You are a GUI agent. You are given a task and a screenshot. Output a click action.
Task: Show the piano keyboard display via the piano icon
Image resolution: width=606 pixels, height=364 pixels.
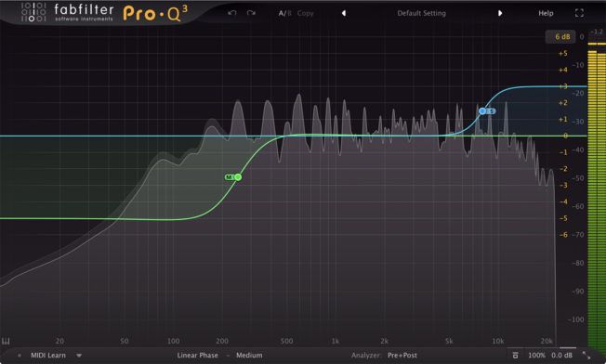click(6, 341)
